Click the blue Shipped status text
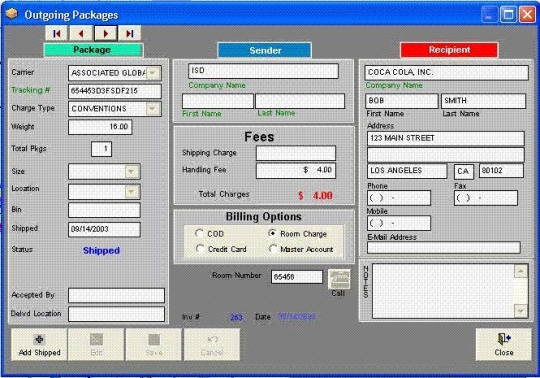Image resolution: width=540 pixels, height=378 pixels. [x=101, y=250]
